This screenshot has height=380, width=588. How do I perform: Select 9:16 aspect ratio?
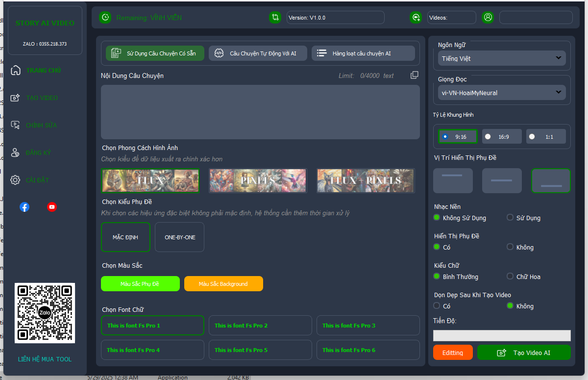point(458,137)
